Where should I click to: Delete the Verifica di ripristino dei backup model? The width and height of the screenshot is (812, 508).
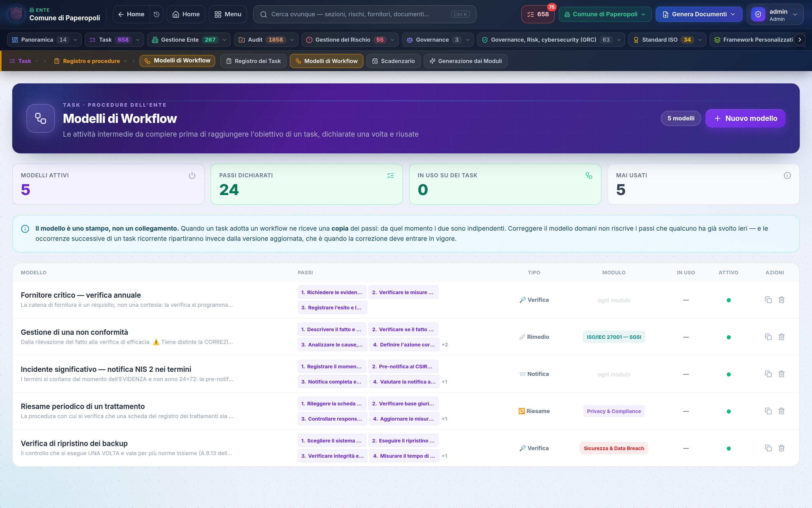point(782,448)
